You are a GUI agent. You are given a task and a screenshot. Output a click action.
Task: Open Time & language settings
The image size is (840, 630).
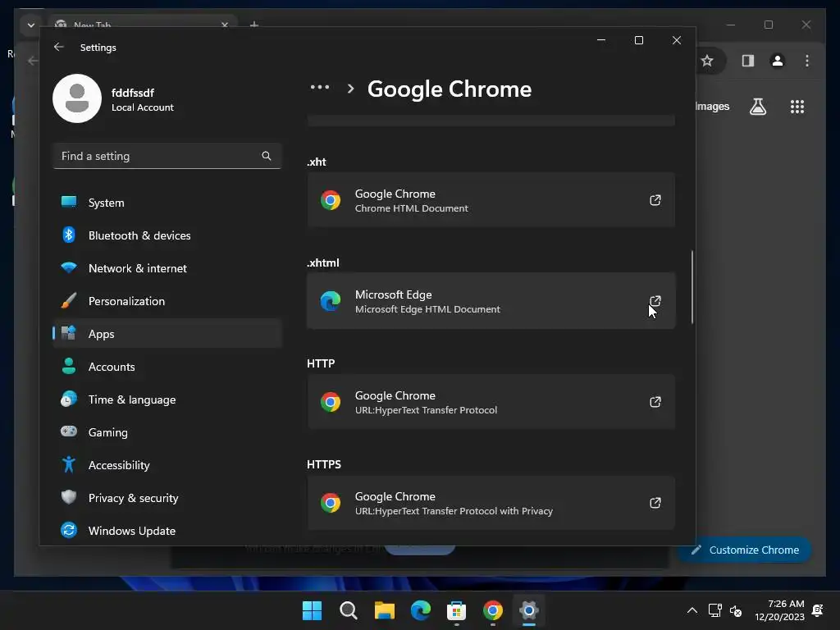click(x=167, y=399)
